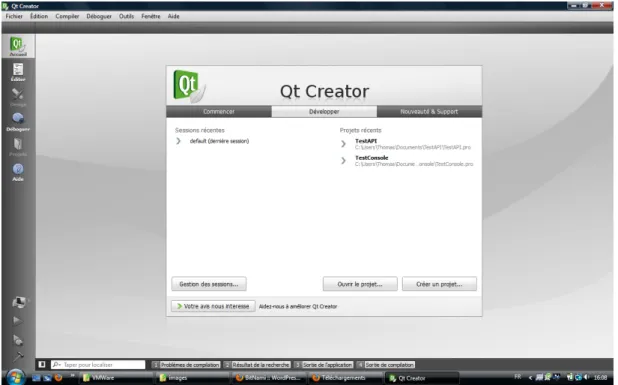Image resolution: width=618 pixels, height=385 pixels.
Task: Switch to Nouveauté & Support tab
Action: [x=429, y=112]
